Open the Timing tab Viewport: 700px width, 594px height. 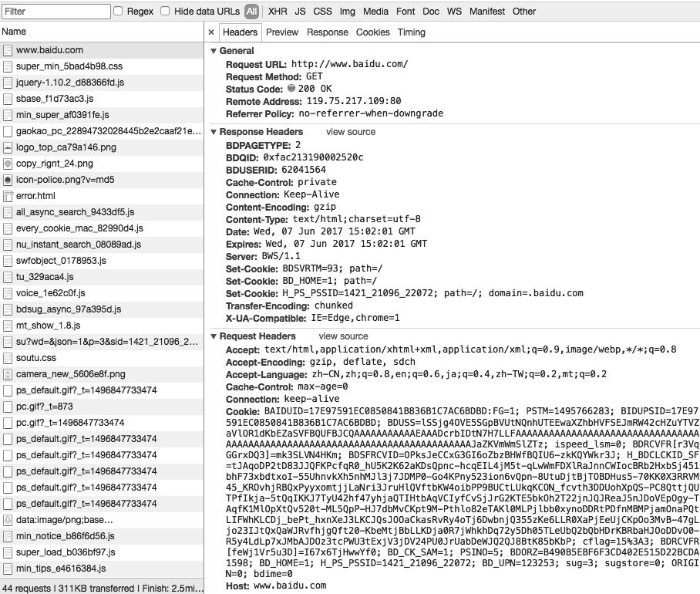tap(411, 32)
